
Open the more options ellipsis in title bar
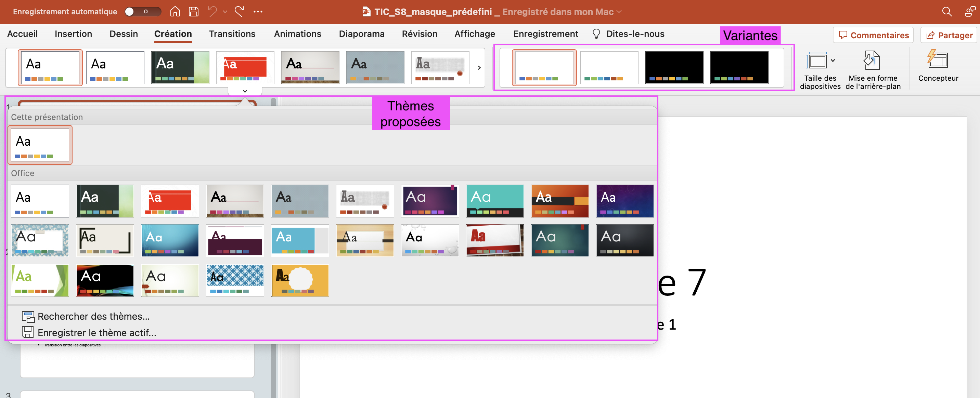point(258,12)
